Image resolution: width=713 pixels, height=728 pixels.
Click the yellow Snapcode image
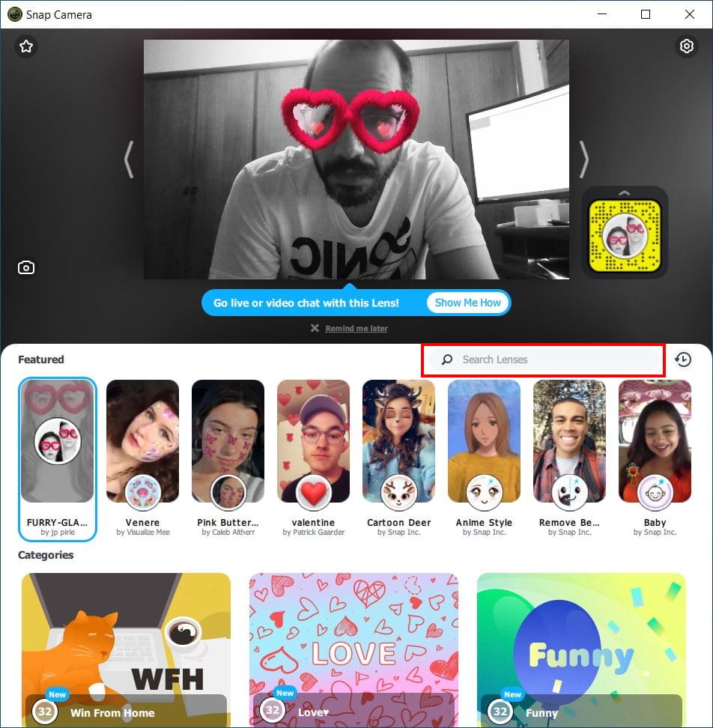625,235
